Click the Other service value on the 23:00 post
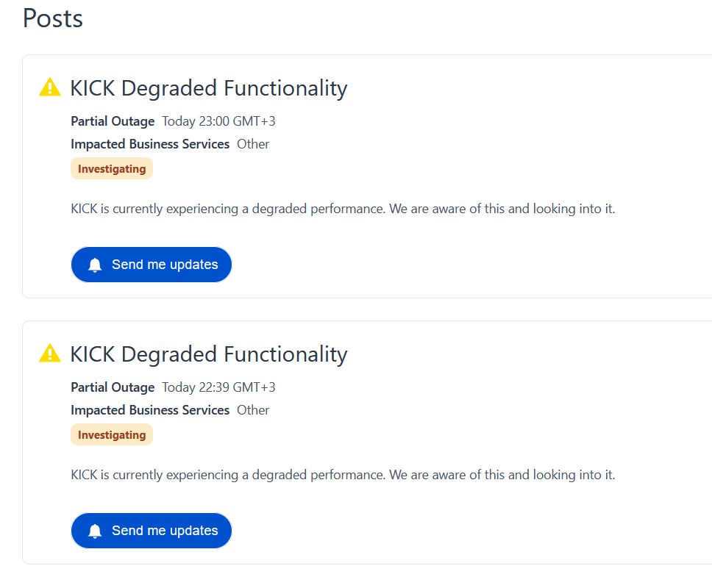 (253, 144)
